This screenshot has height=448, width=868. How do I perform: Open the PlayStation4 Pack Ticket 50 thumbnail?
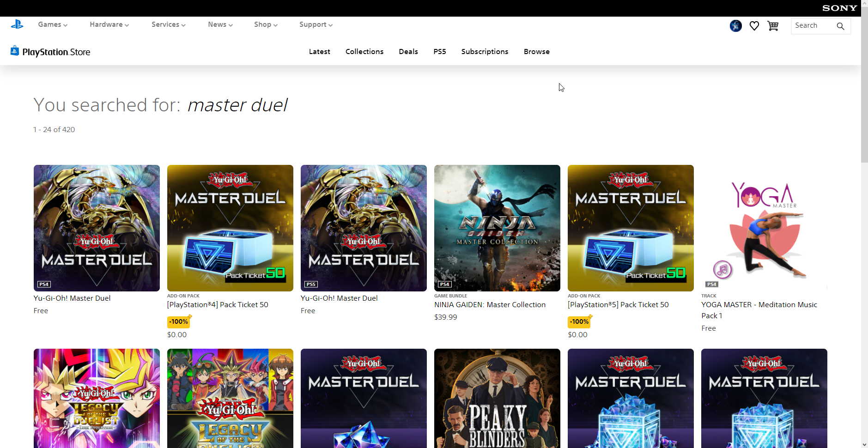pyautogui.click(x=230, y=228)
